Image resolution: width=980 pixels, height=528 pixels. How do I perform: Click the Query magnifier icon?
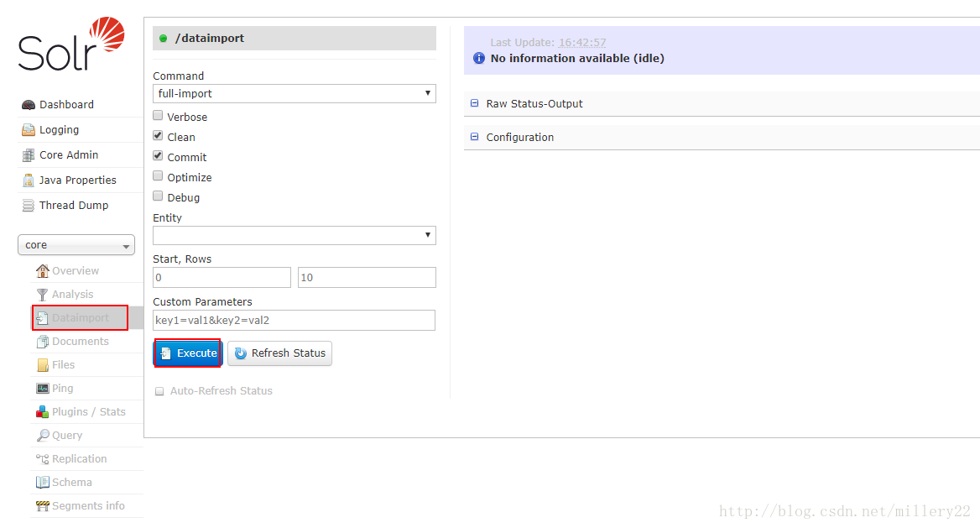[x=43, y=436]
